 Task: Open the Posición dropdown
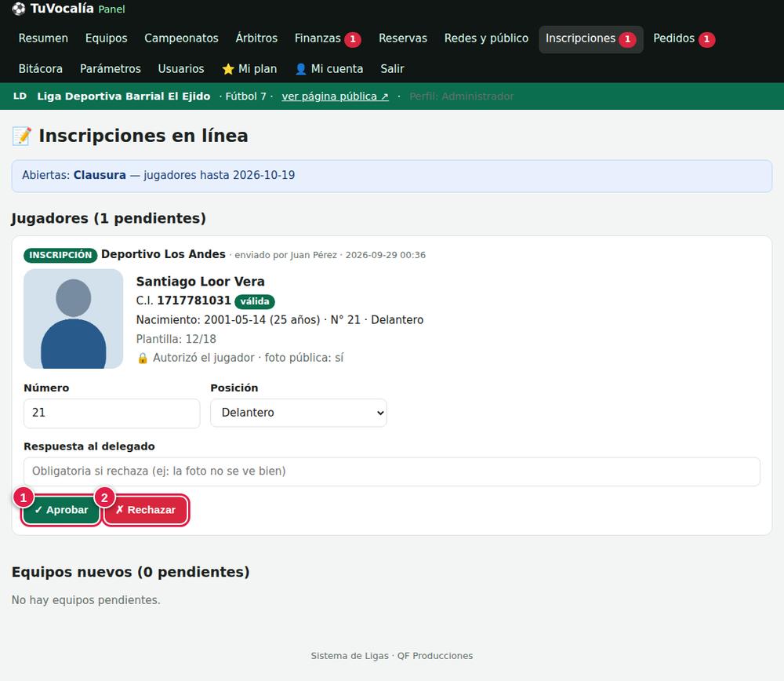[x=299, y=413]
